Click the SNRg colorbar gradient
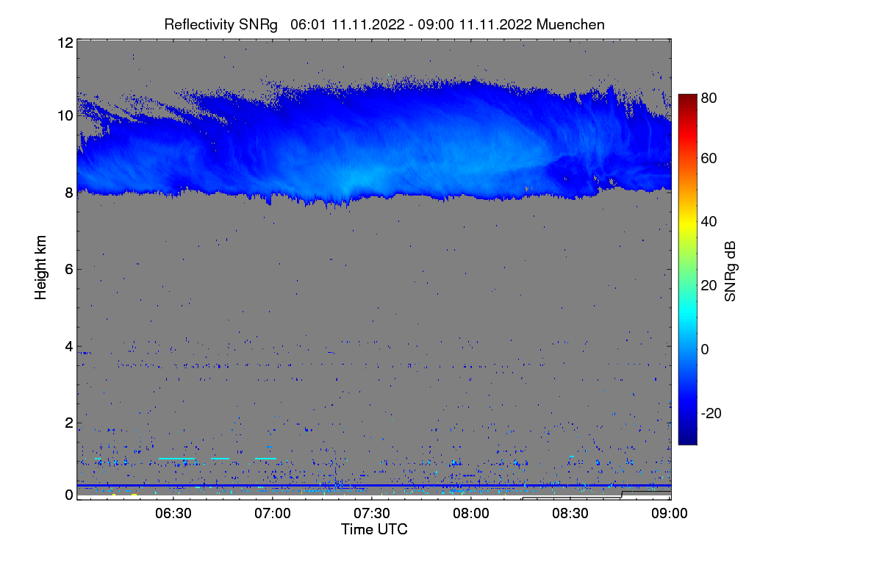882x588 pixels. pyautogui.click(x=686, y=269)
